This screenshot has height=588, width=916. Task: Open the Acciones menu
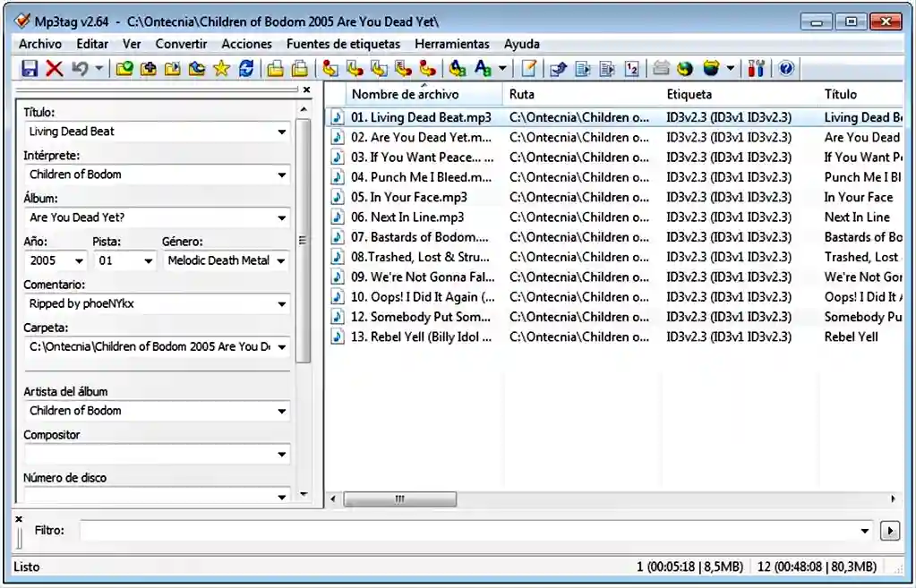pyautogui.click(x=246, y=44)
